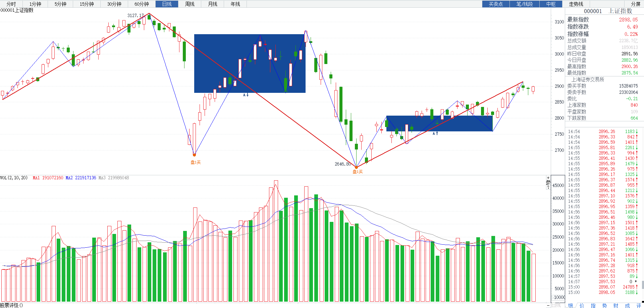Click the 委比 value -0.21
This screenshot has height=308, width=644.
coord(632,99)
